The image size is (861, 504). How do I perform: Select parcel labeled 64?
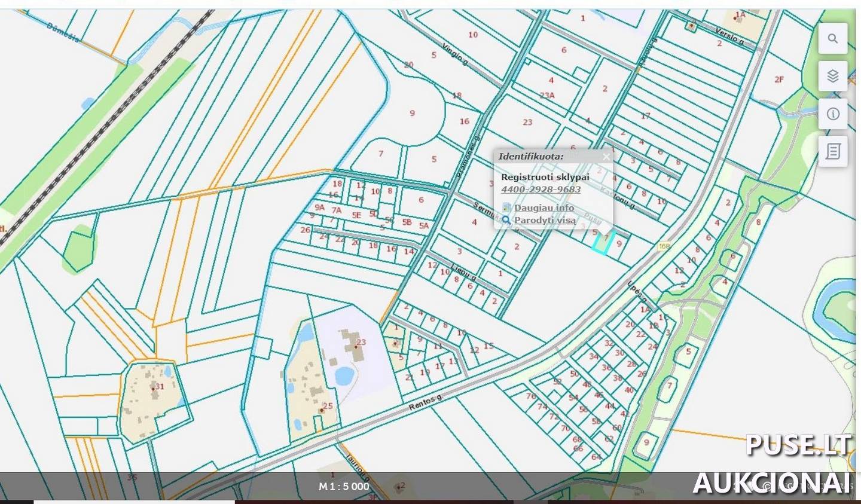pyautogui.click(x=596, y=457)
